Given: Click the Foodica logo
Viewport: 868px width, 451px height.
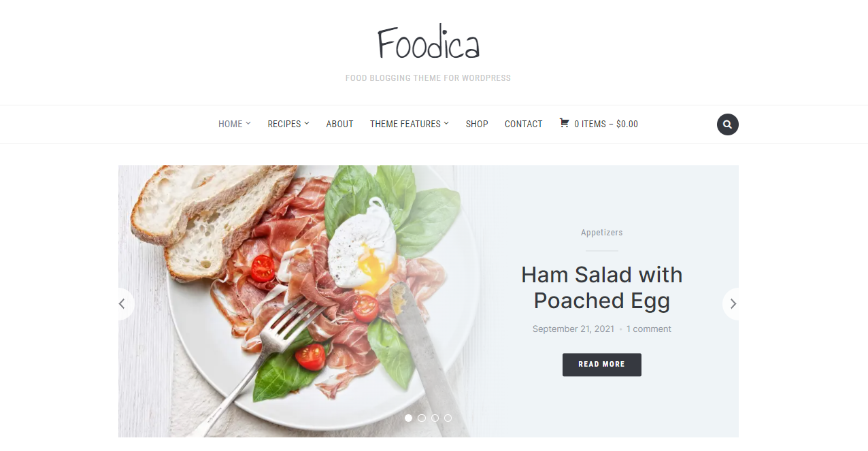Looking at the screenshot, I should point(429,44).
